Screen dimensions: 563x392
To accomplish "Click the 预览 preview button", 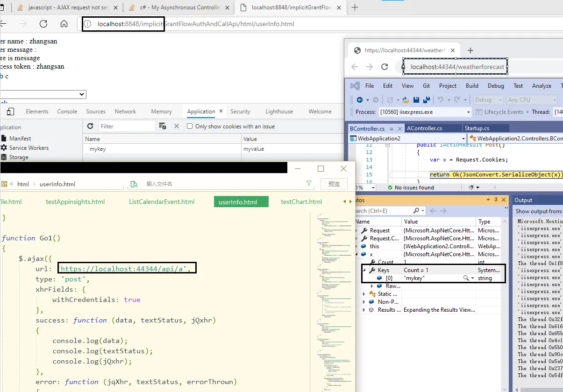I will [334, 184].
